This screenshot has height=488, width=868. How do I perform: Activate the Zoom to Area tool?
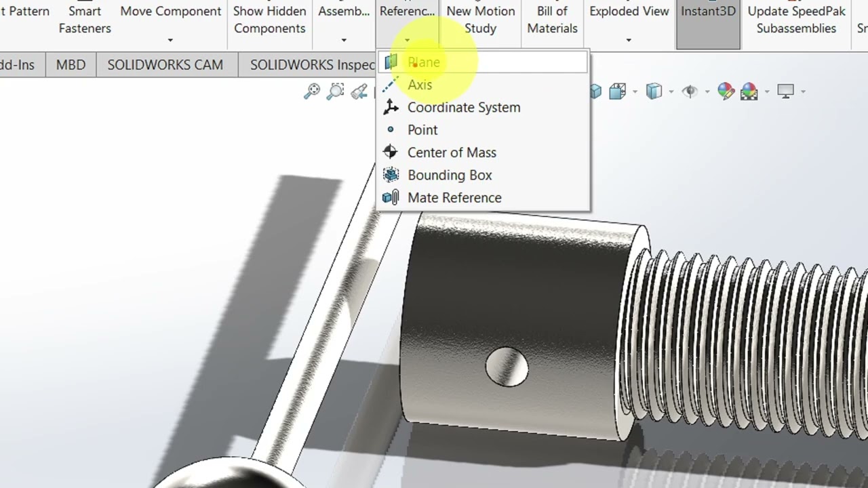point(336,91)
